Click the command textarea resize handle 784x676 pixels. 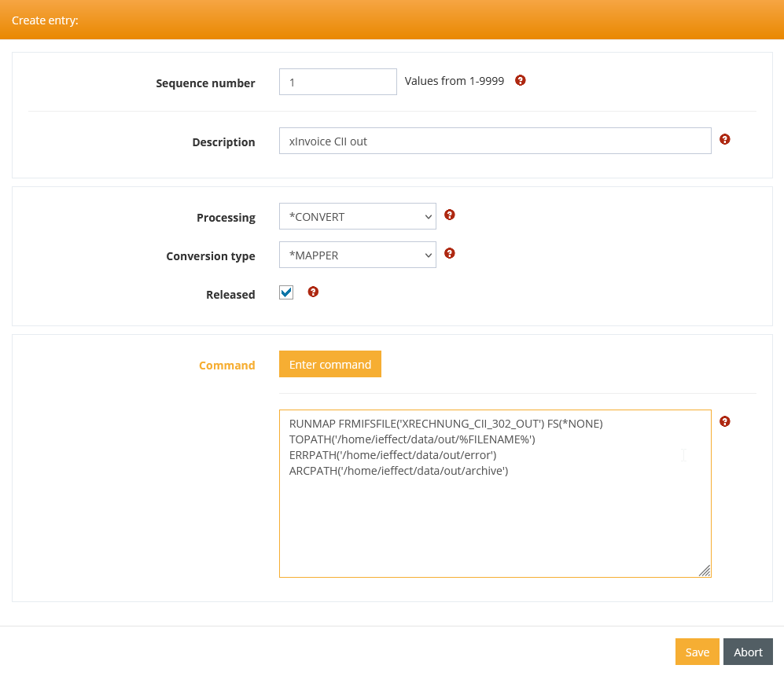pos(705,571)
